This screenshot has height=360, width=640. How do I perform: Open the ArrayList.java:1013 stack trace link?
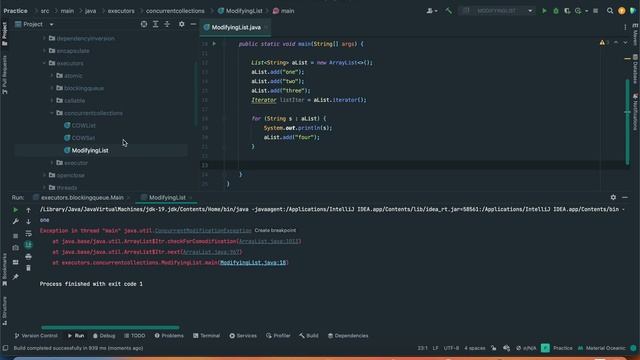coord(269,242)
